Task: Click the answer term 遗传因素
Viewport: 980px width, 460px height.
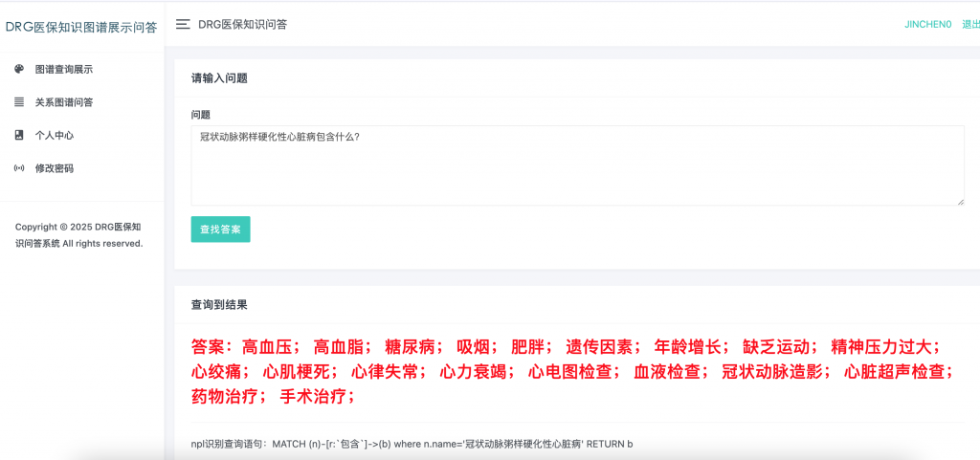Action: point(599,346)
